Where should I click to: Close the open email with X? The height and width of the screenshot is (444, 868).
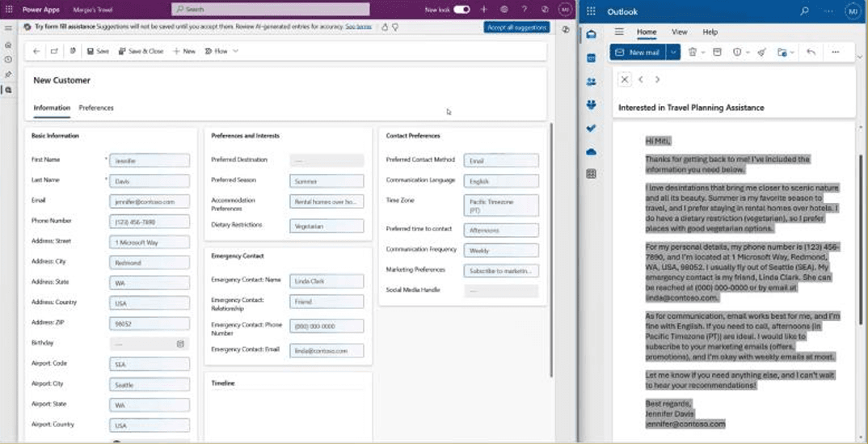pyautogui.click(x=625, y=79)
